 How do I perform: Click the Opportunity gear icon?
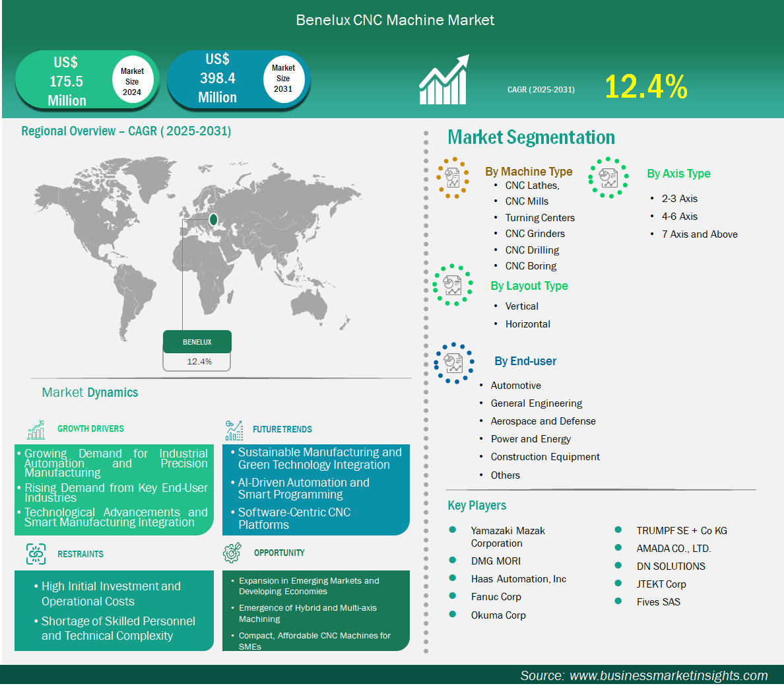tap(232, 553)
